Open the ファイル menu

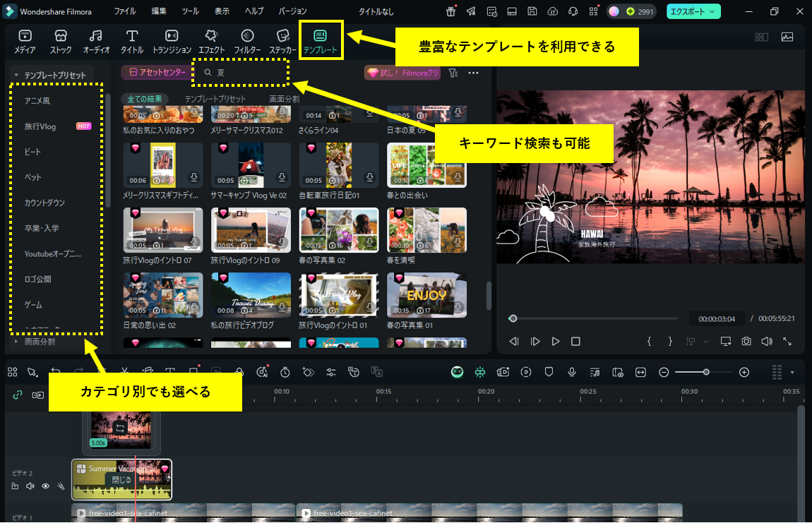125,11
